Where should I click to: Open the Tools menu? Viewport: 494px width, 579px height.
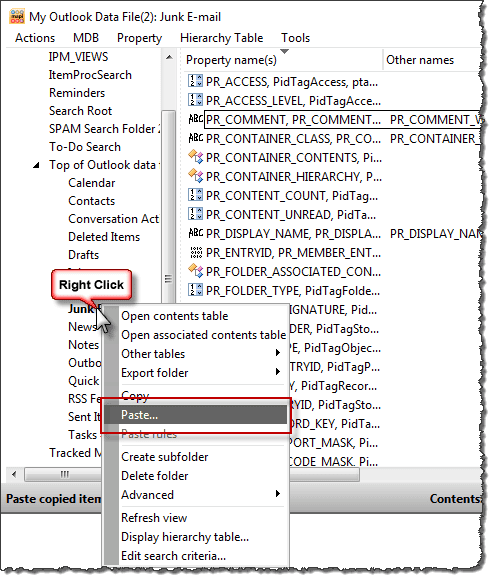(x=295, y=38)
